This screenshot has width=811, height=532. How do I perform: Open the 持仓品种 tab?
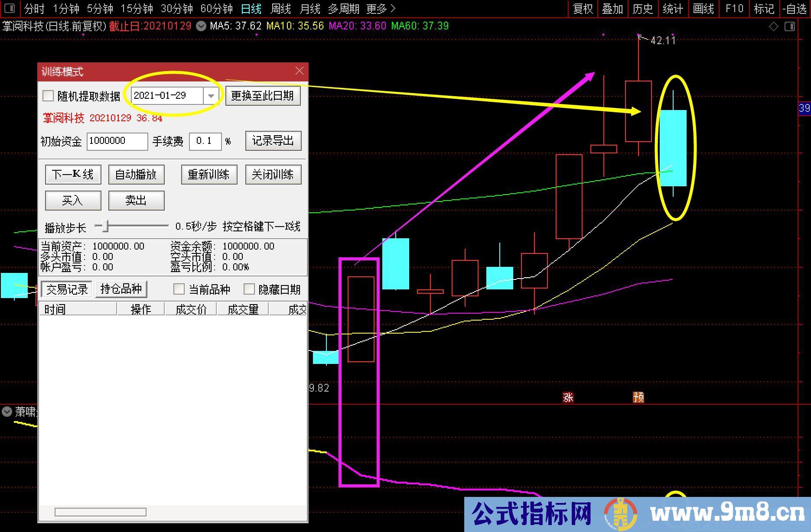(121, 289)
